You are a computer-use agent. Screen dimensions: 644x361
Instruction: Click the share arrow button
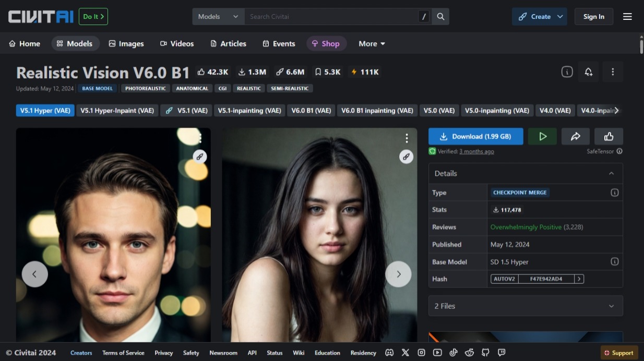(x=576, y=136)
